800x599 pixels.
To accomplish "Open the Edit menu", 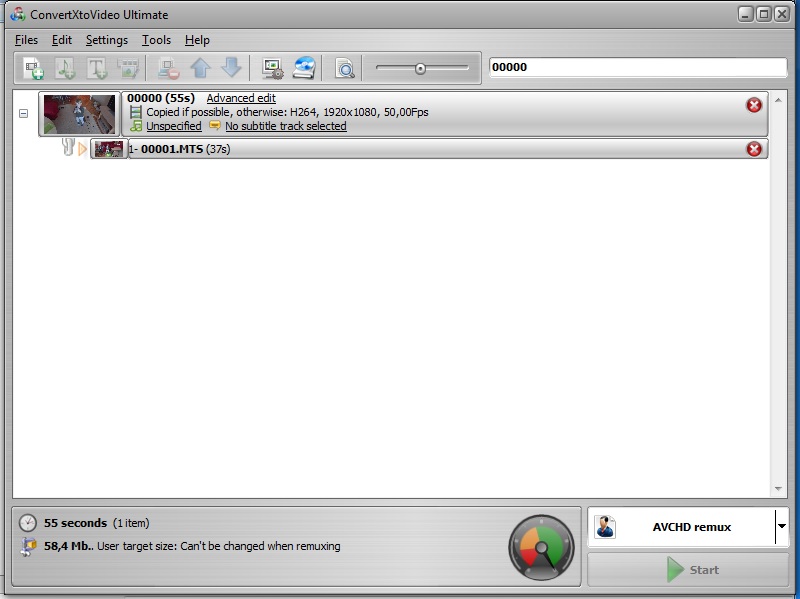I will 62,40.
